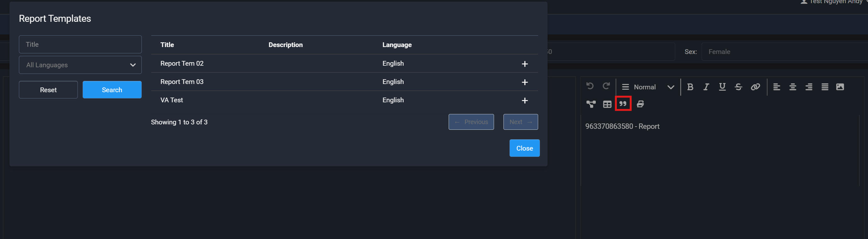The width and height of the screenshot is (868, 239).
Task: Center align text in the editor
Action: [x=792, y=87]
